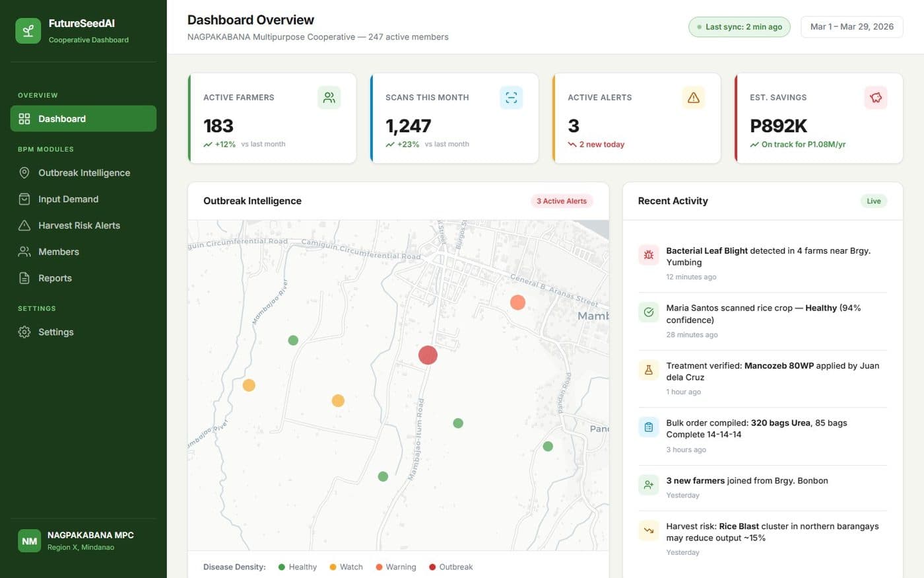Click the Last sync: 2 min ago badge
This screenshot has width=924, height=578.
[739, 27]
